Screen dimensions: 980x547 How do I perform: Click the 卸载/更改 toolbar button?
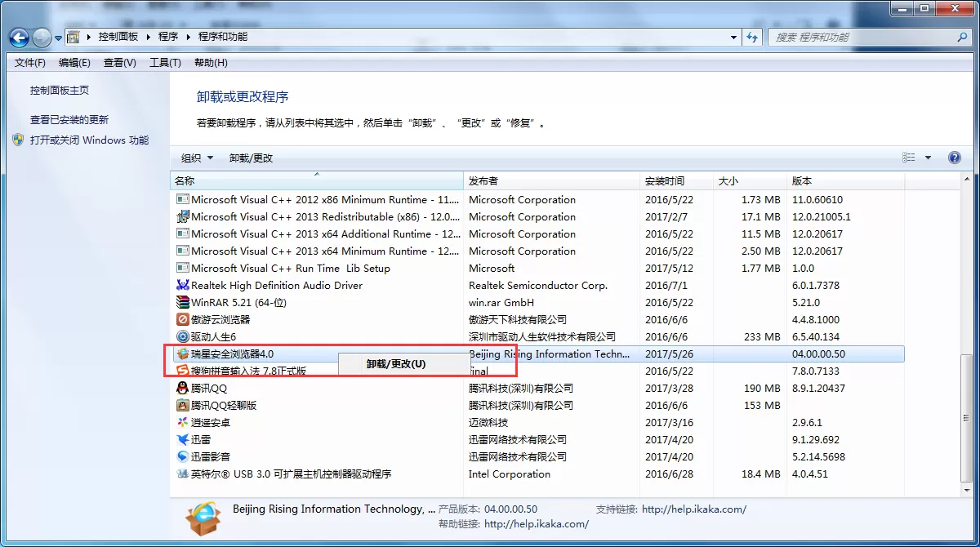click(251, 158)
